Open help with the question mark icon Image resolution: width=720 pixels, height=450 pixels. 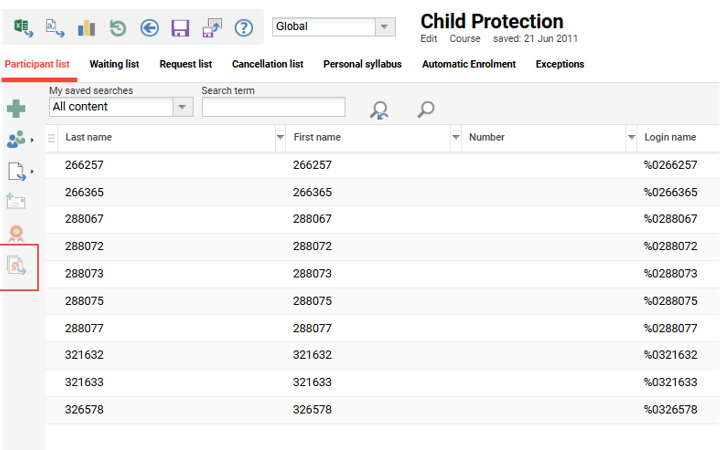(243, 28)
